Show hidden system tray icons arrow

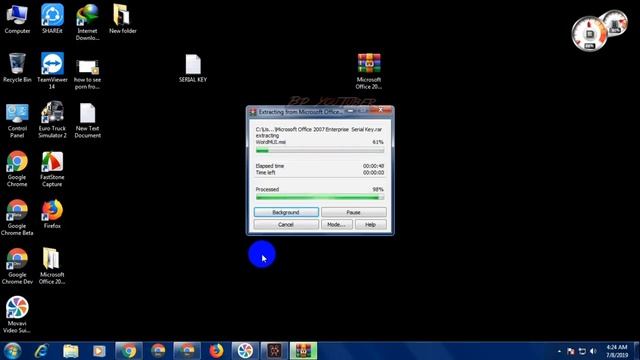(559, 351)
